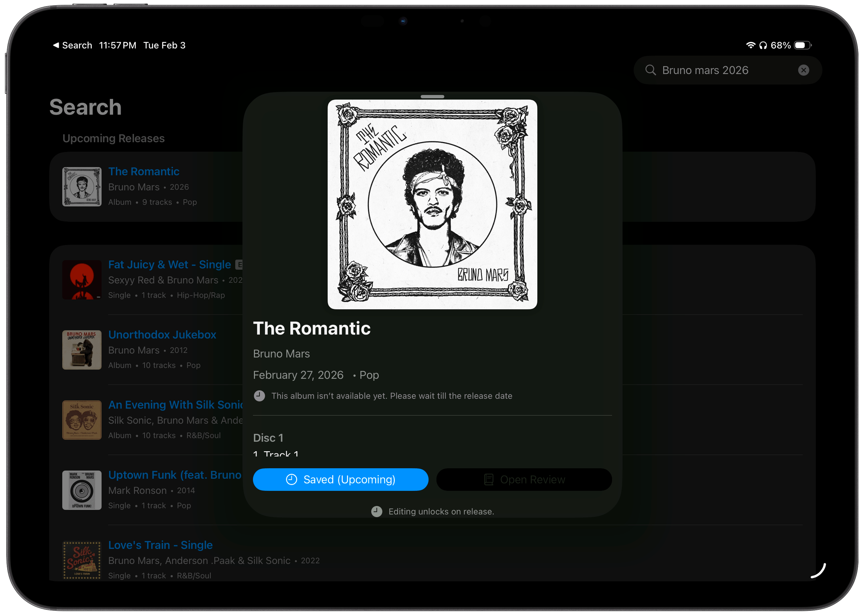Open Love's Train - Single result
This screenshot has width=865, height=616.
[x=161, y=545]
